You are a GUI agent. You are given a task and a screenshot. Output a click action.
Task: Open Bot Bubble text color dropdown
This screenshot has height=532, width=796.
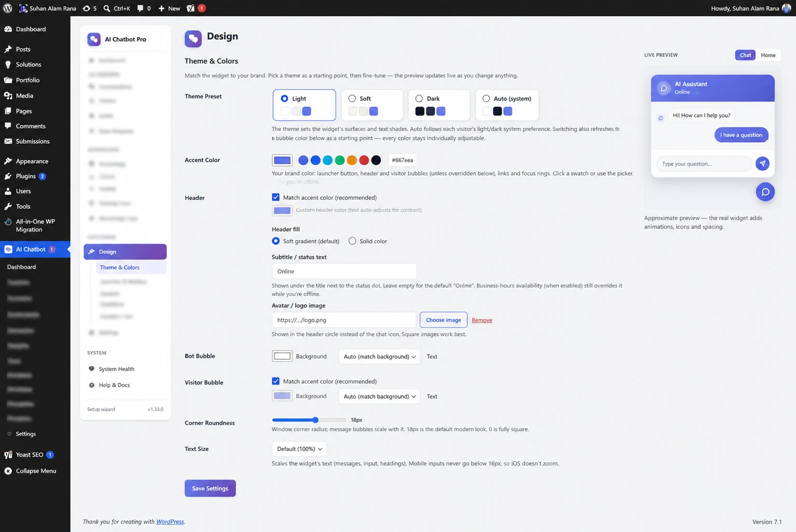click(379, 357)
